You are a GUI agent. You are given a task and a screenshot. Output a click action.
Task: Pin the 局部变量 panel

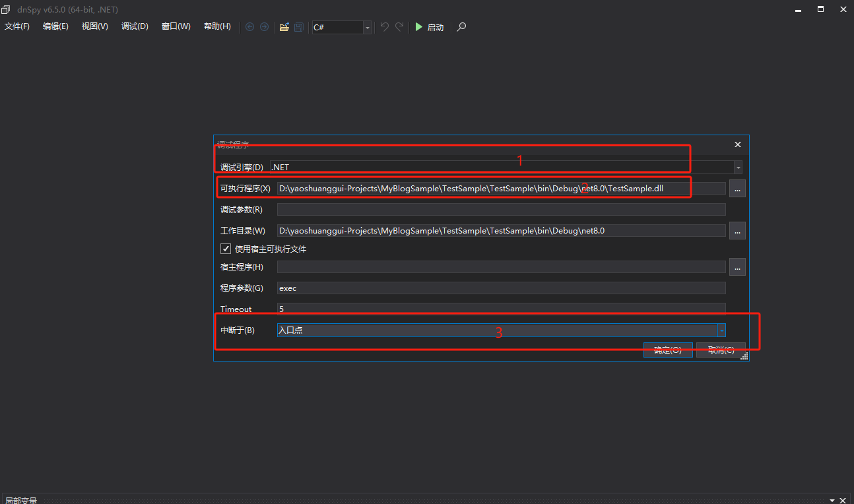[x=832, y=500]
